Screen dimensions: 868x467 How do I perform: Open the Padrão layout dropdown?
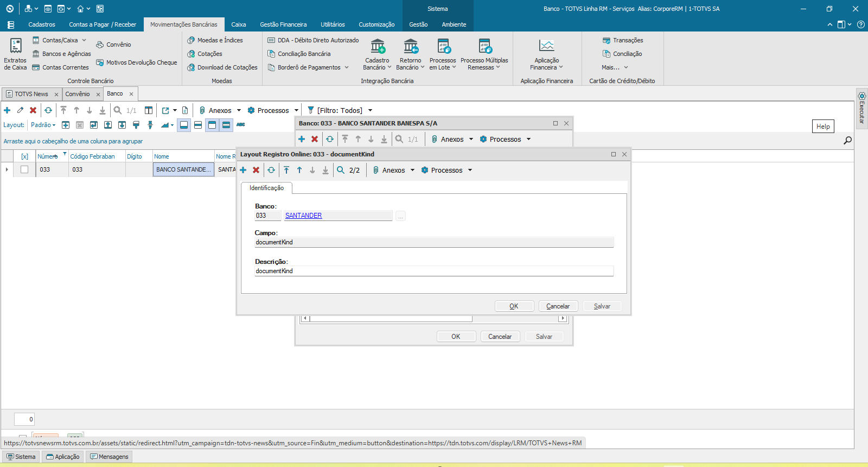click(43, 125)
